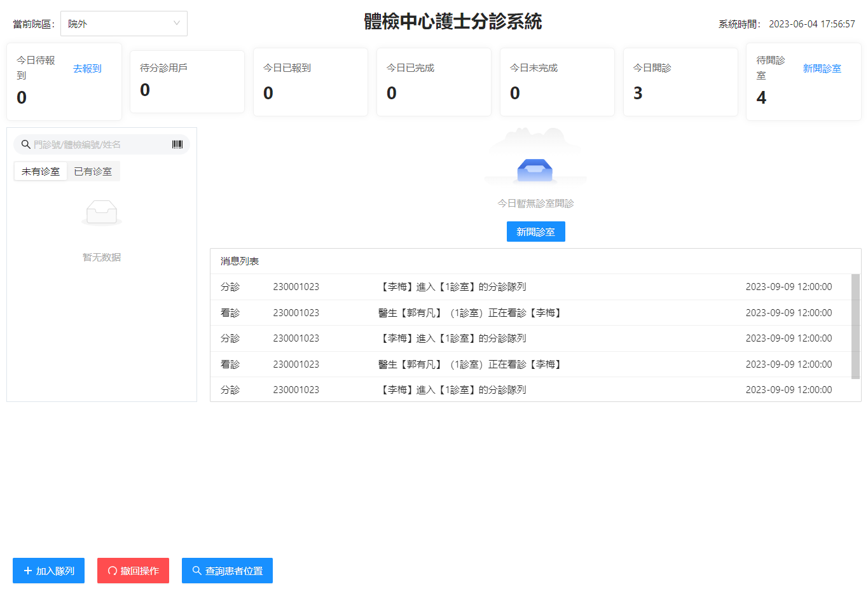The image size is (868, 596).
Task: Click the system time 2023-06-04 17:56:57
Action: (x=811, y=24)
